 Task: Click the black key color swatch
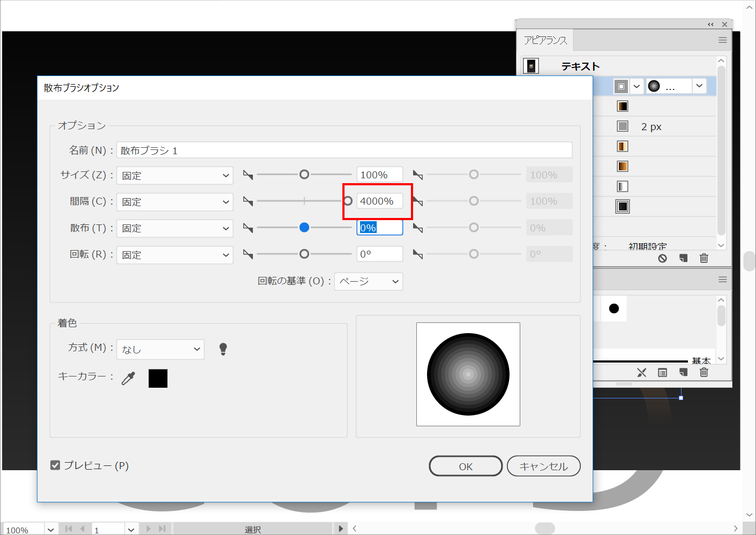point(158,379)
